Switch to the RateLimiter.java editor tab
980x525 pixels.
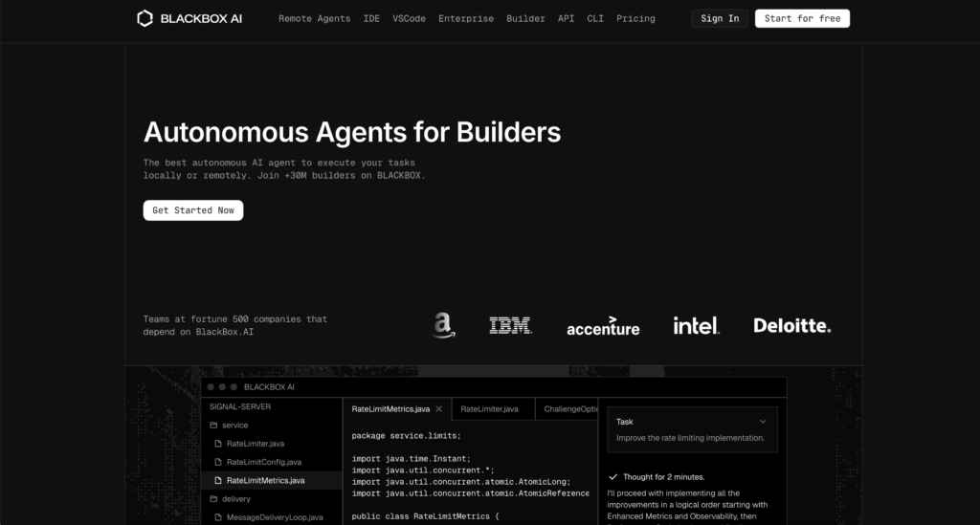pos(489,409)
